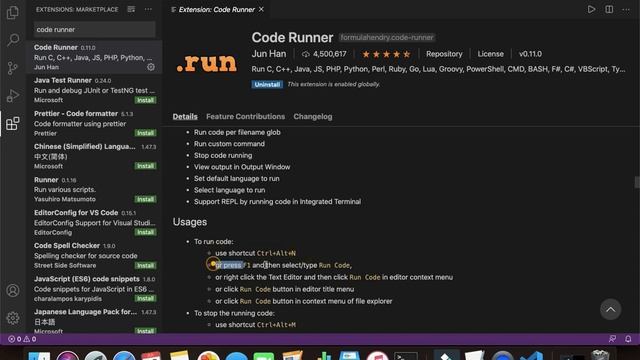This screenshot has width=640, height=360.
Task: Select the Extensions view icon
Action: click(x=13, y=123)
